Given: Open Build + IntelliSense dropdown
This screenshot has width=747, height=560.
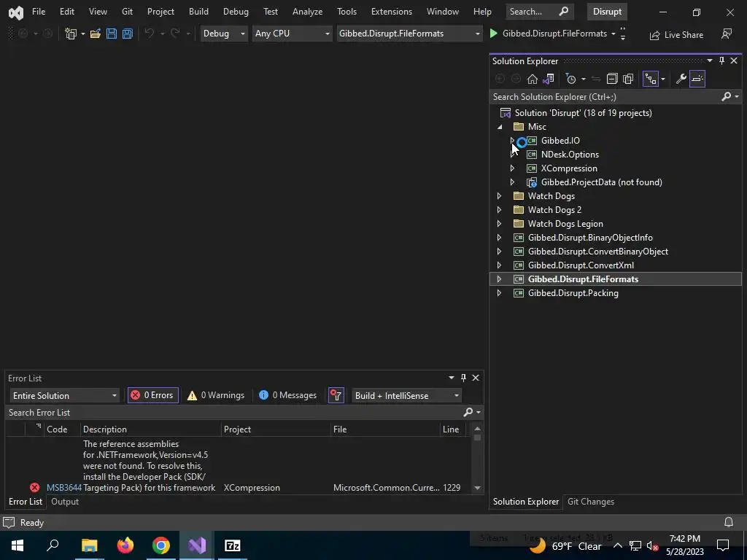Looking at the screenshot, I should click(406, 396).
